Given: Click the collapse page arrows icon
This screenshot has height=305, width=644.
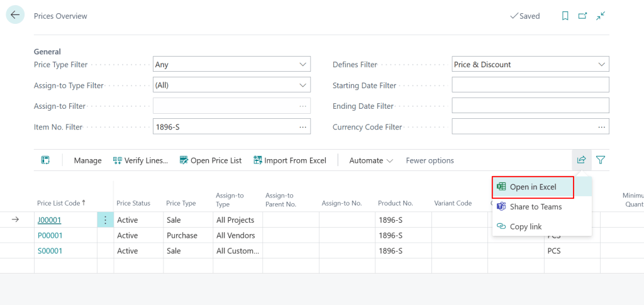Looking at the screenshot, I should coord(601,16).
